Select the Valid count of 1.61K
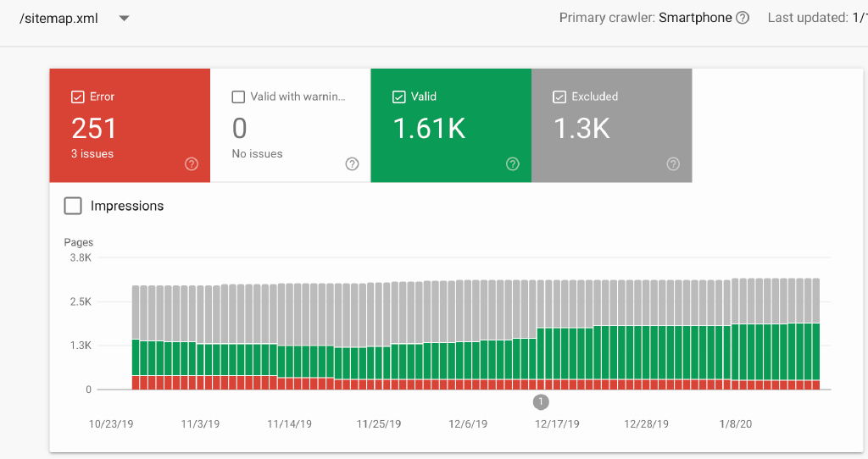The width and height of the screenshot is (868, 459). click(429, 128)
